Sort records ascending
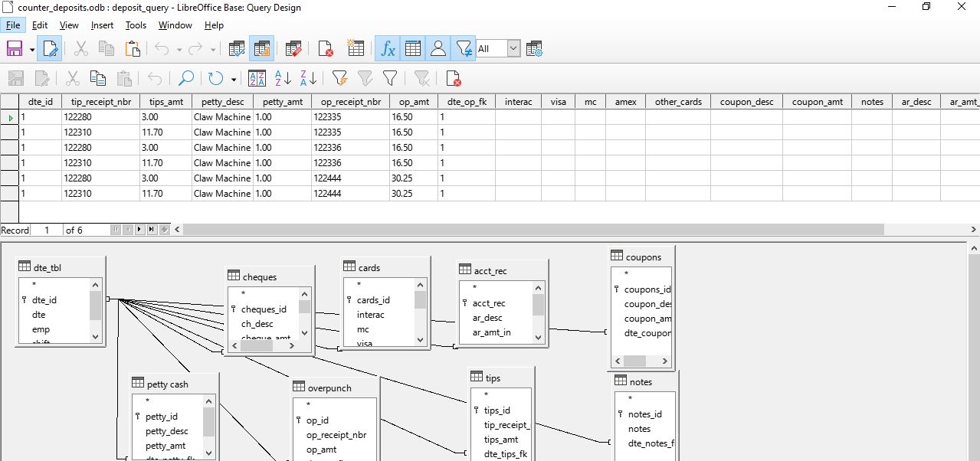The image size is (980, 461). 284,77
